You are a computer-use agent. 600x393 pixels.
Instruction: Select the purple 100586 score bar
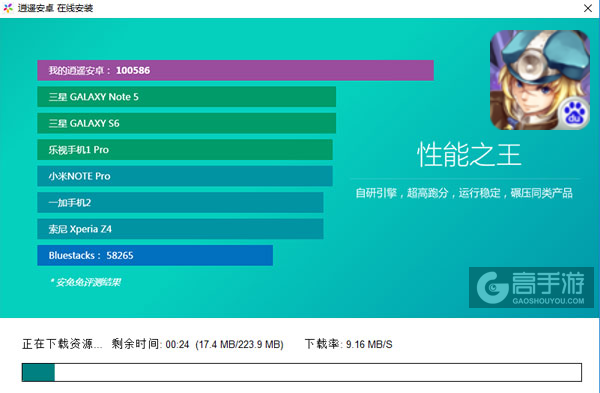point(235,70)
